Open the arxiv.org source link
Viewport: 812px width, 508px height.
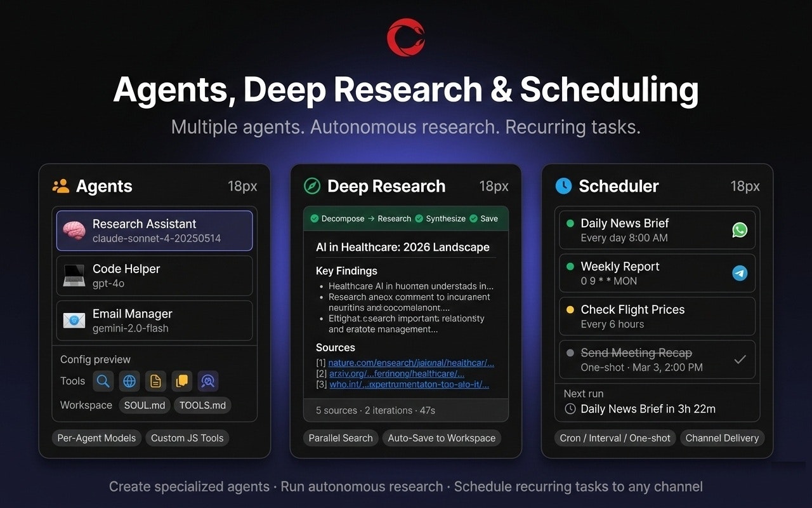[x=396, y=373]
